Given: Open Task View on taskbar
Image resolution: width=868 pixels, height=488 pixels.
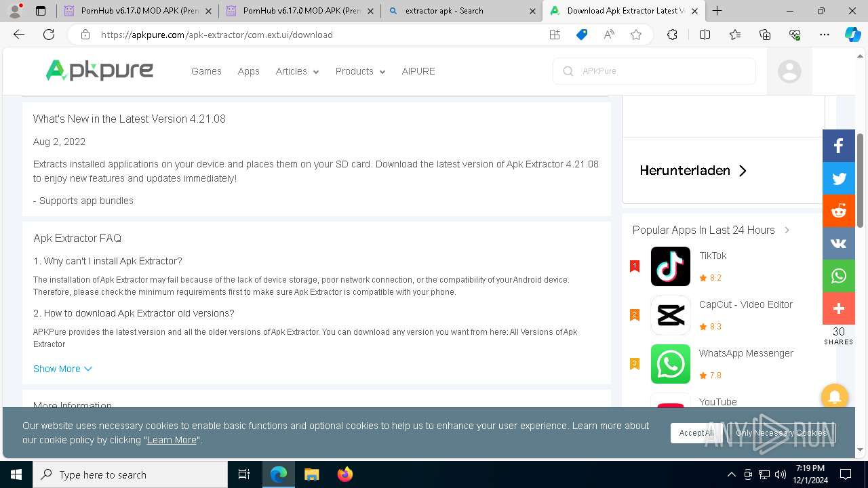Looking at the screenshot, I should [x=244, y=474].
